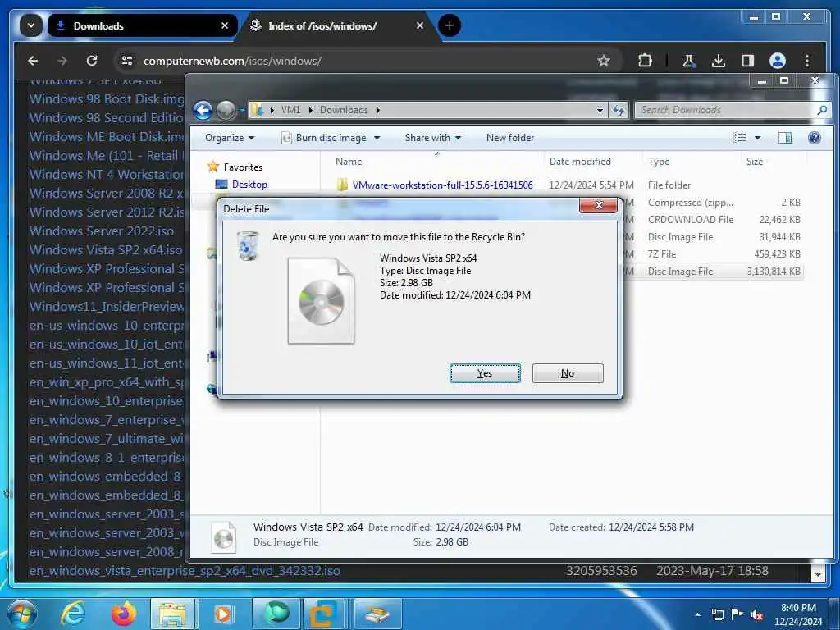
Task: Sort by Size column header
Action: click(x=755, y=162)
